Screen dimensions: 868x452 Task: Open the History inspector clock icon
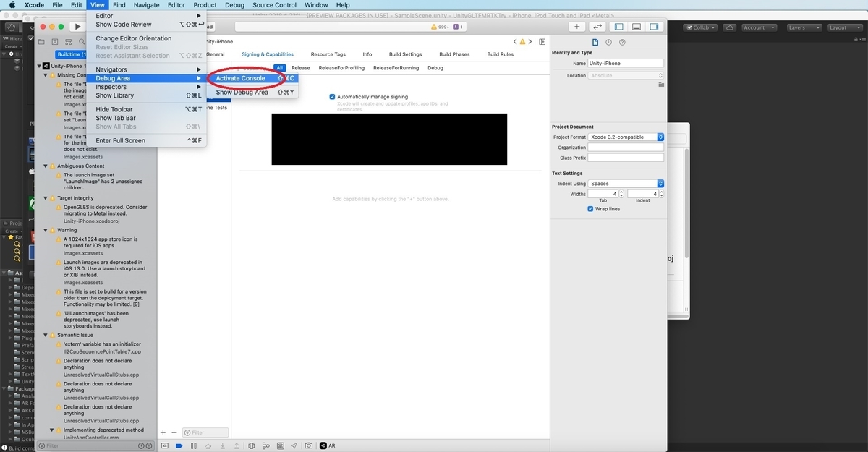[609, 42]
